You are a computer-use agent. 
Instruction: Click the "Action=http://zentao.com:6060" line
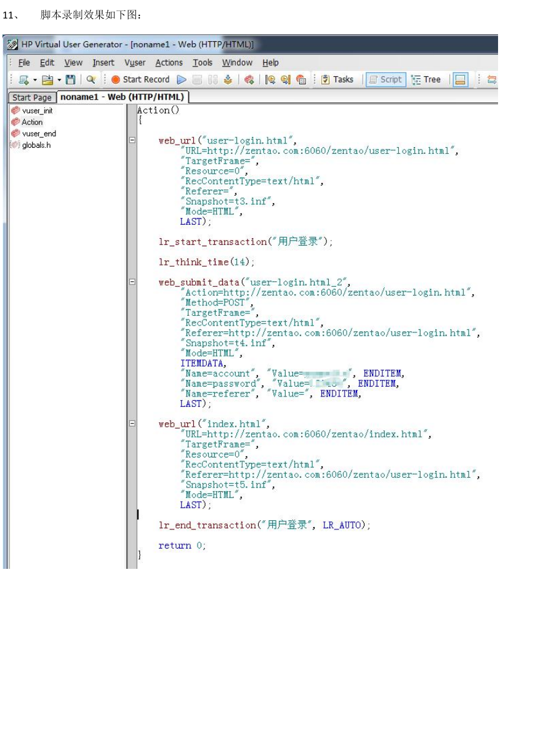coord(328,292)
